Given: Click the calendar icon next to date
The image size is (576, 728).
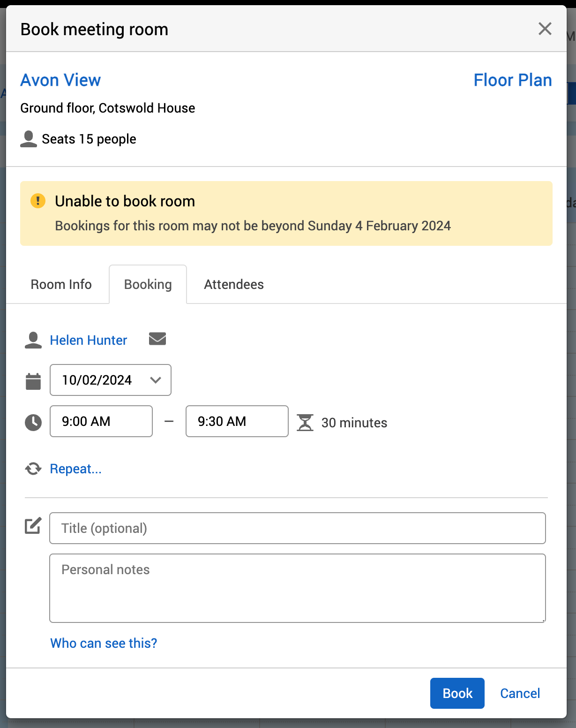Looking at the screenshot, I should (33, 381).
